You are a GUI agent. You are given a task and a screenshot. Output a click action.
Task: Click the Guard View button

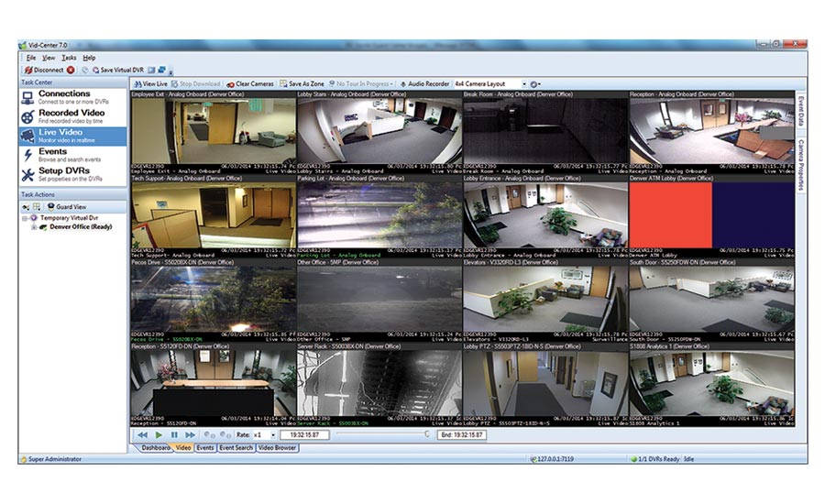tap(64, 207)
